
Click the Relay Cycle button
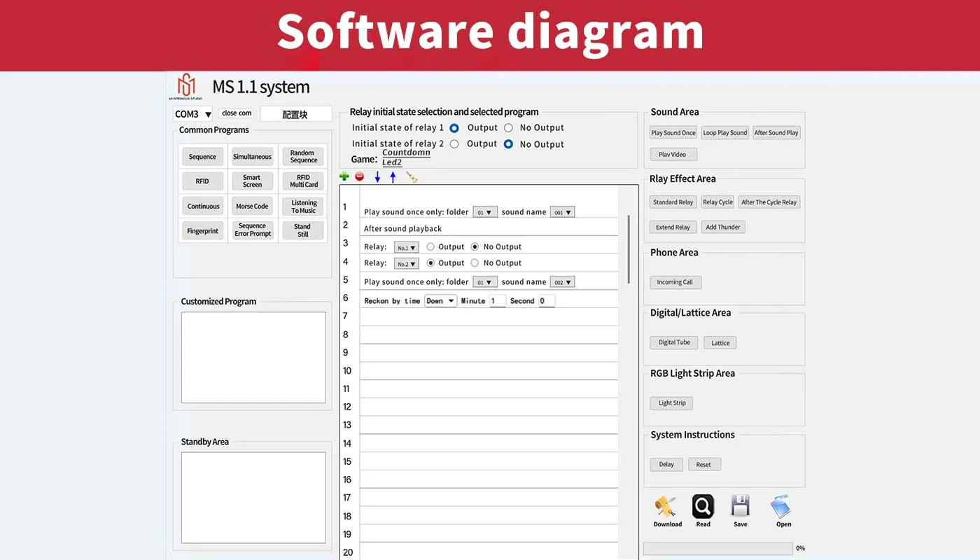tap(717, 202)
